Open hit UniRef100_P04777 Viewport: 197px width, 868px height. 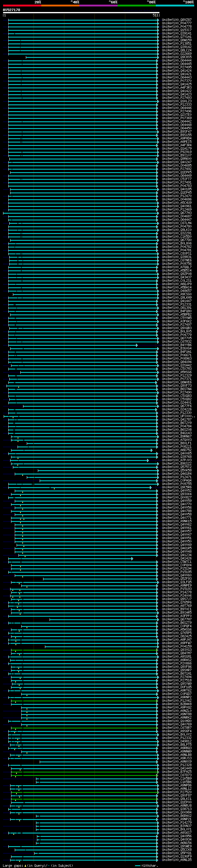coord(177,23)
